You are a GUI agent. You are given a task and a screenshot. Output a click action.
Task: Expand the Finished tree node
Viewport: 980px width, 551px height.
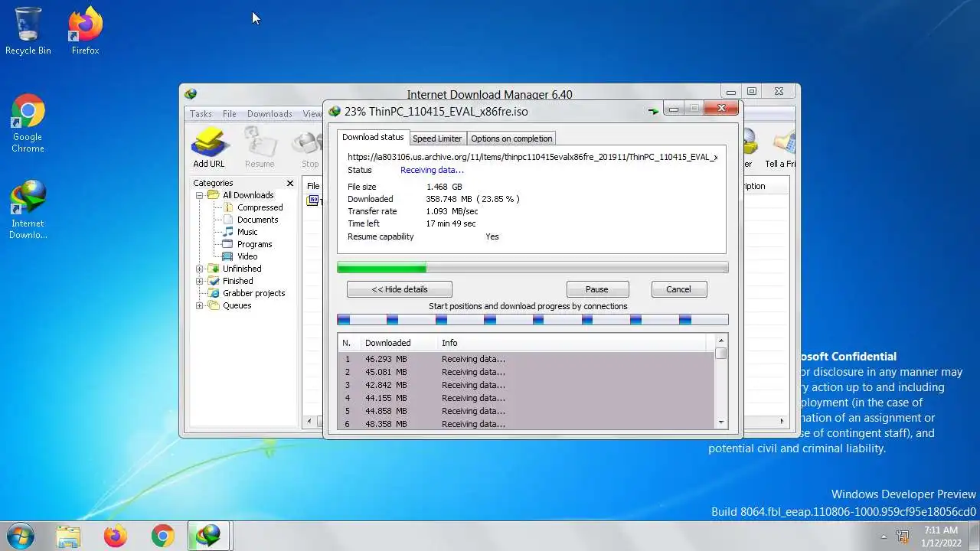coord(200,281)
